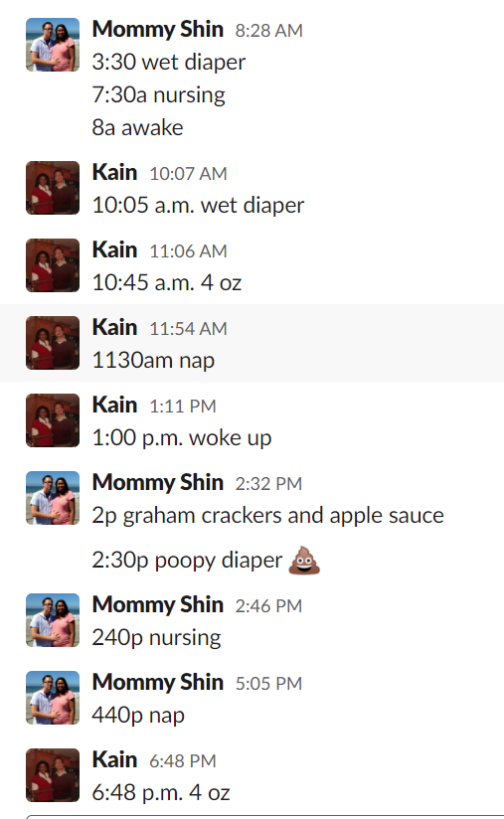This screenshot has width=504, height=819.
Task: Click the 10:07 AM timestamp link
Action: point(188,173)
